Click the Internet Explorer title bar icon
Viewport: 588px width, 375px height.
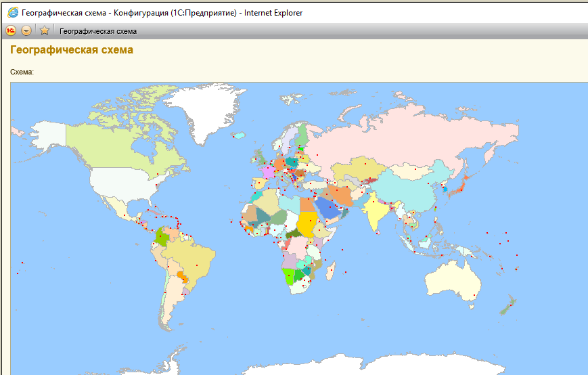pos(12,13)
